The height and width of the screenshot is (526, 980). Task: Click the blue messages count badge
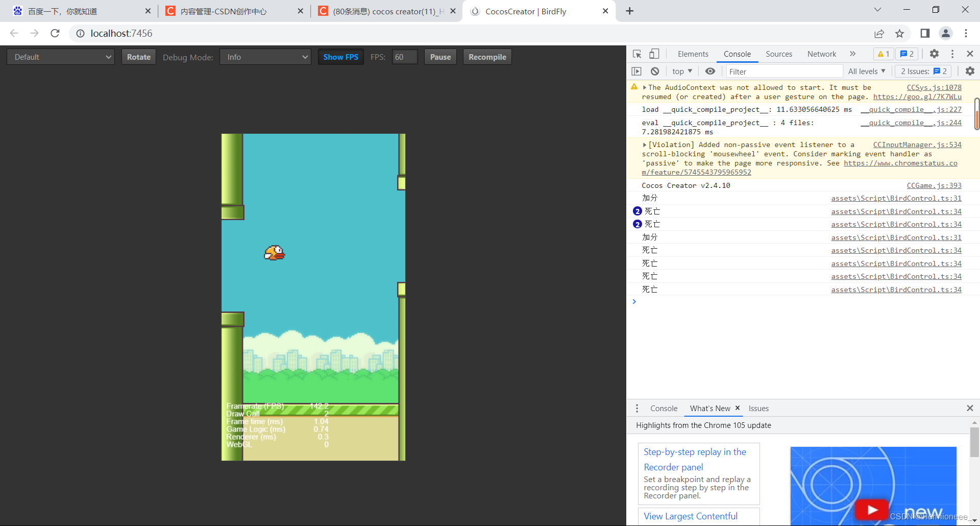(x=907, y=54)
